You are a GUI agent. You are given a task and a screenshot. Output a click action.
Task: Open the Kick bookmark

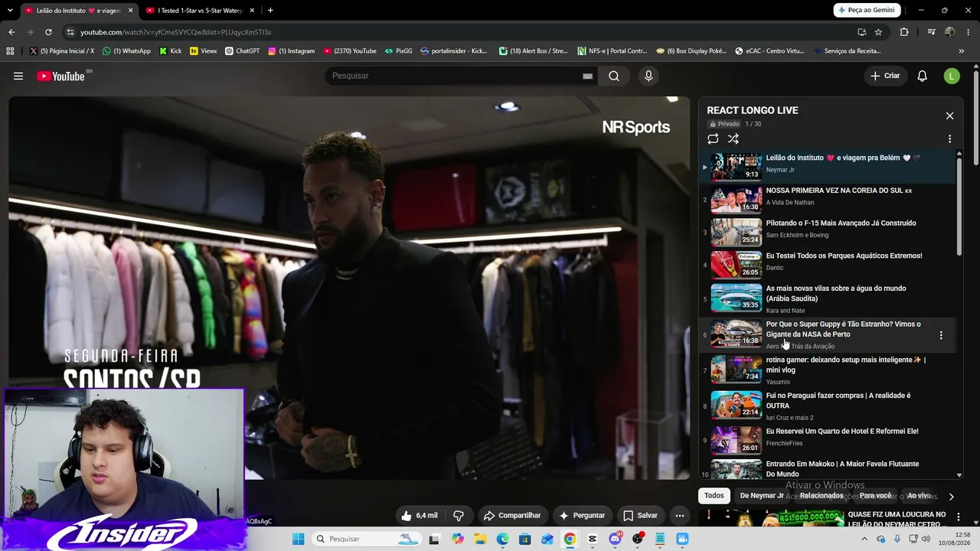[171, 51]
